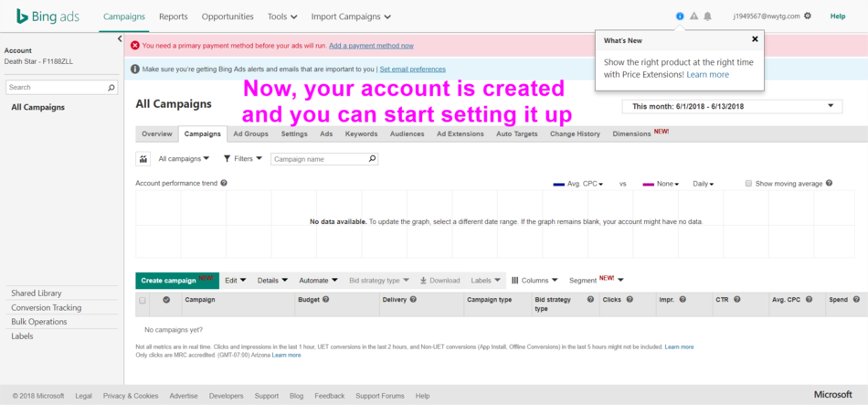This screenshot has height=405, width=868.
Task: Enable Show moving average checkbox
Action: [748, 183]
